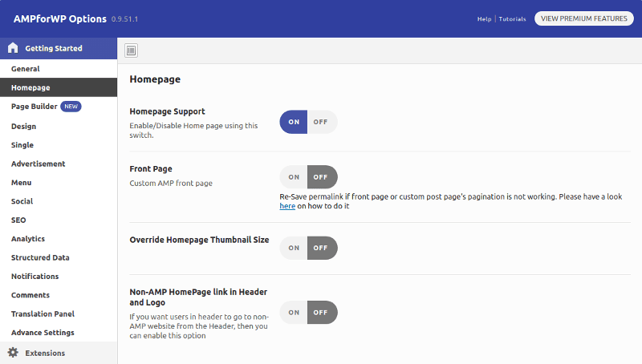This screenshot has width=642, height=364.
Task: Open Translation Panel settings
Action: (59, 314)
